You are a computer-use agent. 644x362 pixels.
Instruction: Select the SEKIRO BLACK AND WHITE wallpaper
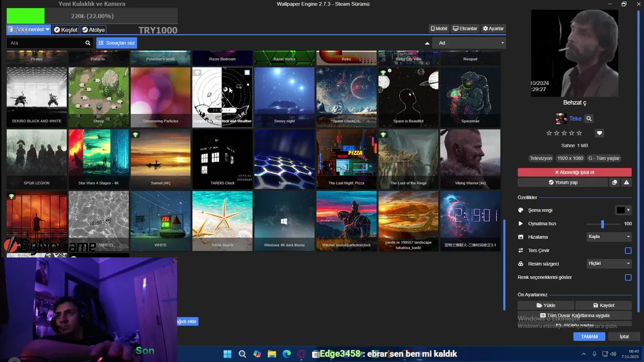click(x=37, y=97)
